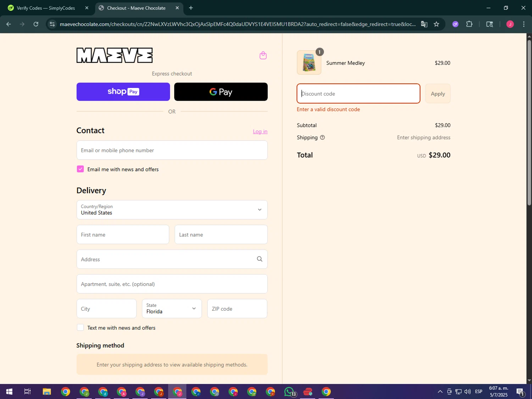Image resolution: width=532 pixels, height=399 pixels.
Task: Click the taskbar clock showing 6:07 a. m.
Action: tap(498, 392)
